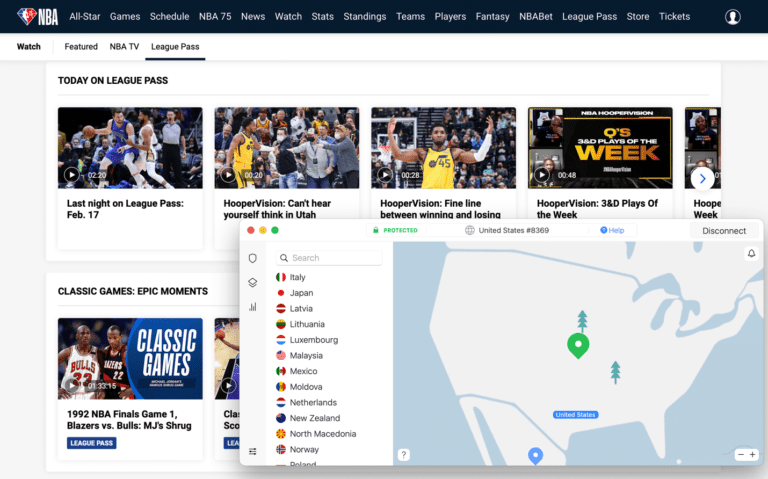Click the PROTECTED status indicator

(395, 230)
